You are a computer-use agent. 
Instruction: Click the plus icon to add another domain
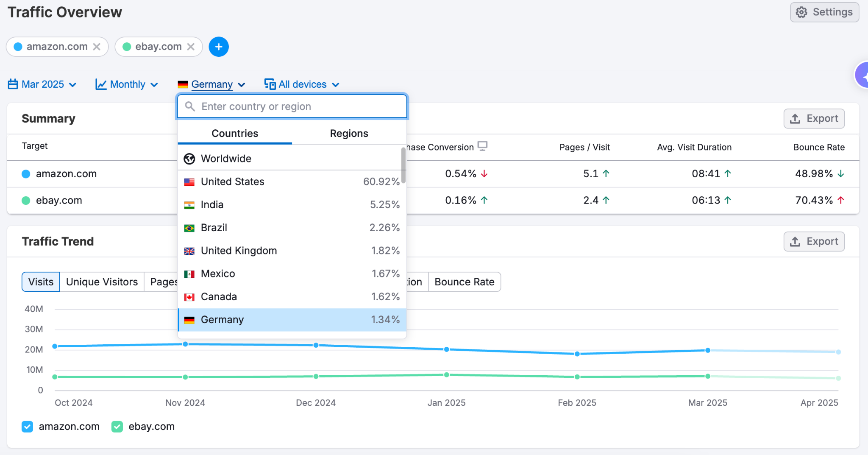pyautogui.click(x=219, y=47)
